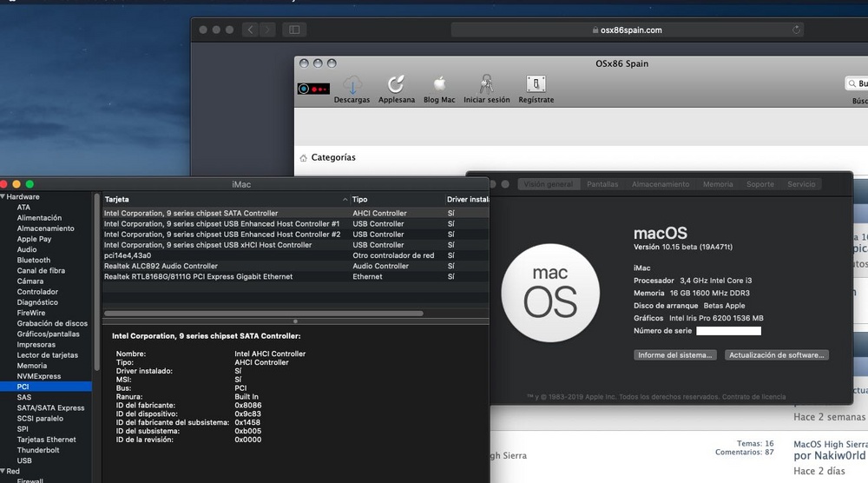The width and height of the screenshot is (868, 483).
Task: Select Impresoras in the sidebar
Action: pos(36,344)
